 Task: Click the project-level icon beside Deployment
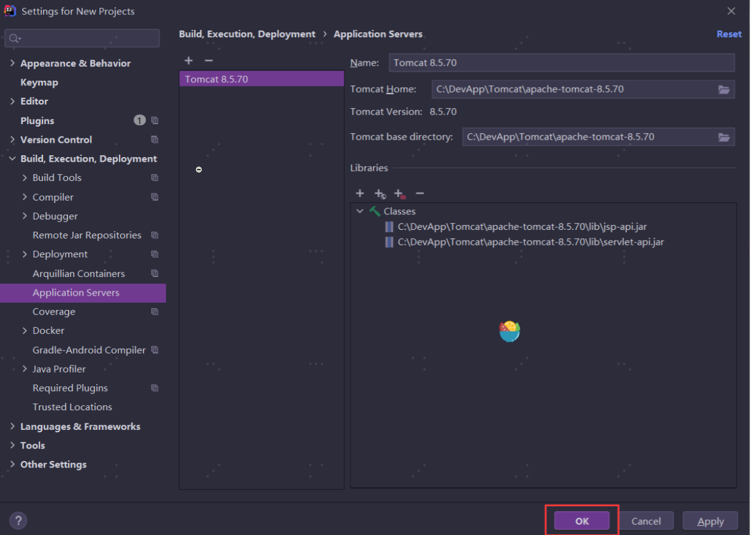tap(155, 254)
